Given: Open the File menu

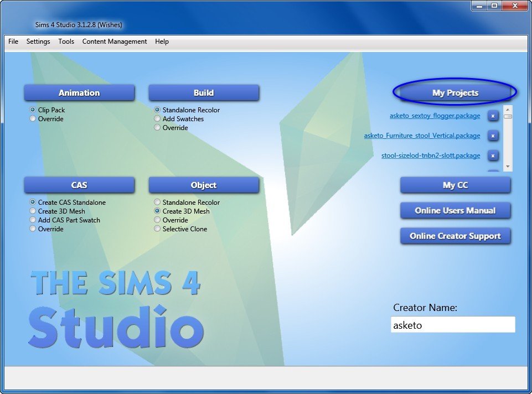Looking at the screenshot, I should pyautogui.click(x=13, y=42).
